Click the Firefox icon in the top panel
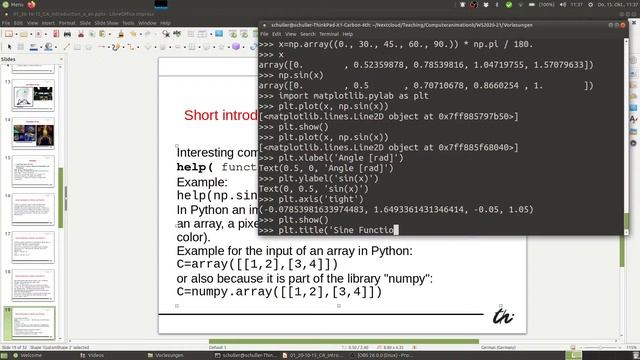This screenshot has height=360, width=640. [x=31, y=4]
